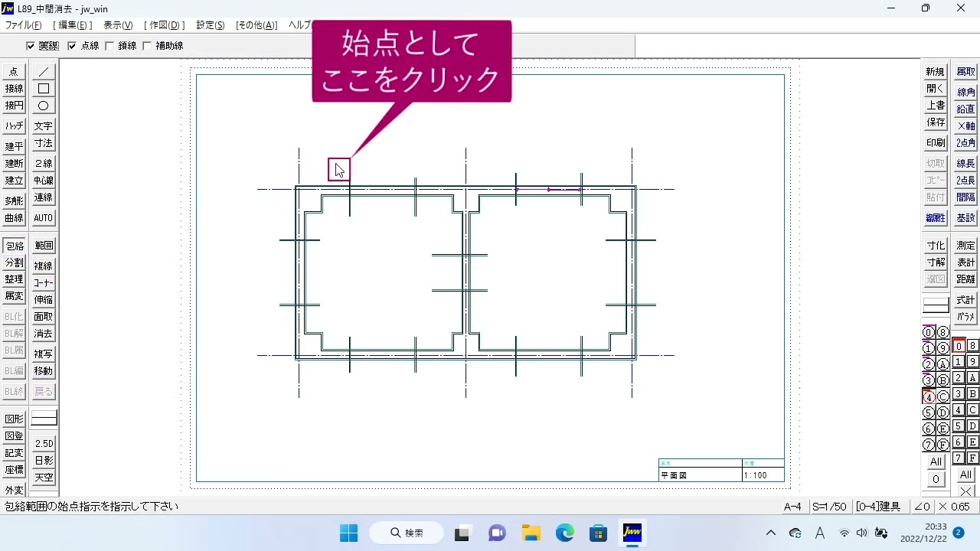The image size is (980, 551).
Task: Click the line style swatch on right toolbar
Action: point(936,306)
